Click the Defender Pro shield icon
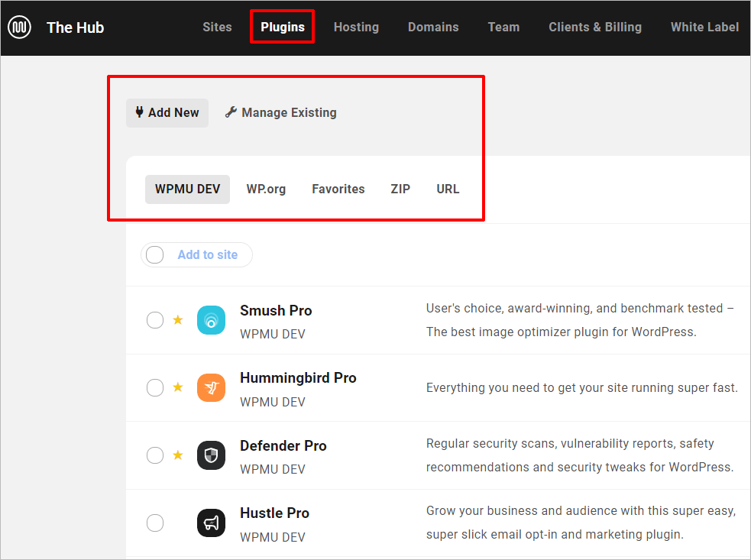 tap(211, 455)
